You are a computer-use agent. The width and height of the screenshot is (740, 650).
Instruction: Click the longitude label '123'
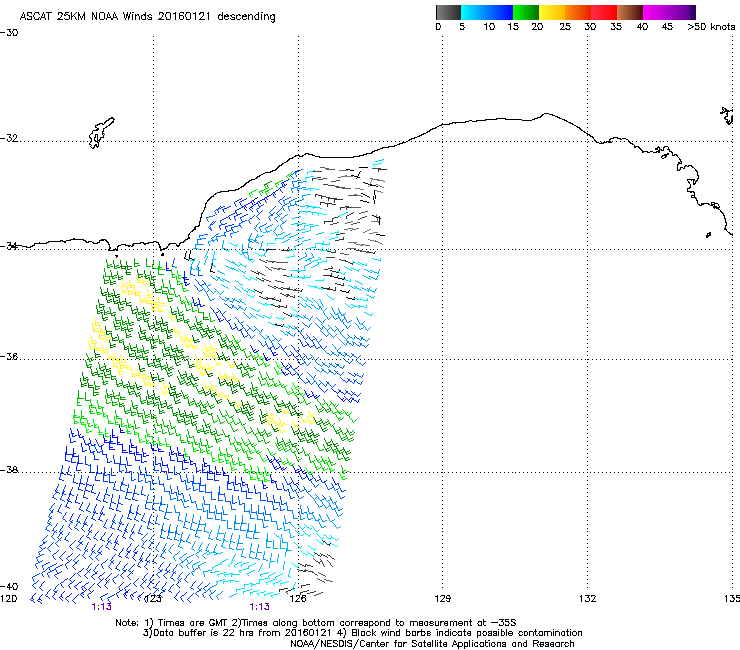(x=153, y=599)
